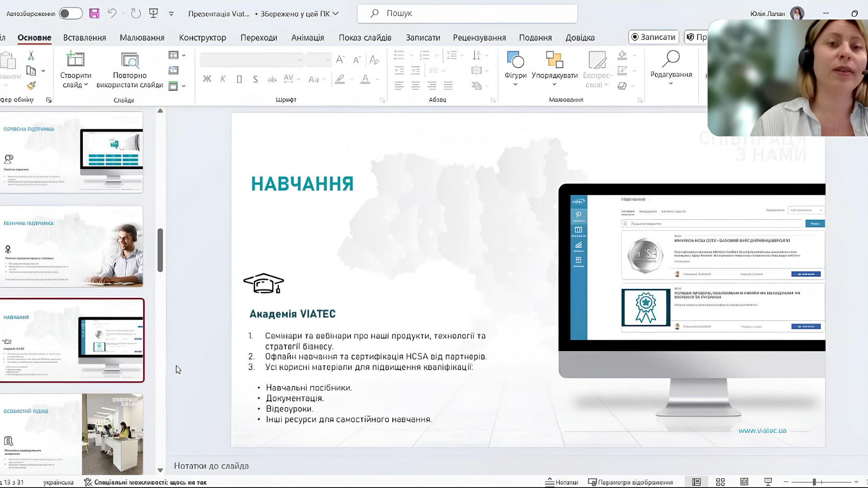This screenshot has height=488, width=868.
Task: Increase the font size with large A
Action: [x=340, y=60]
